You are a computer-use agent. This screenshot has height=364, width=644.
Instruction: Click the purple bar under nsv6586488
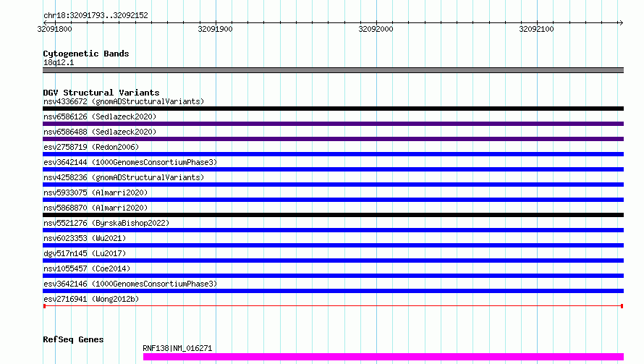[333, 139]
